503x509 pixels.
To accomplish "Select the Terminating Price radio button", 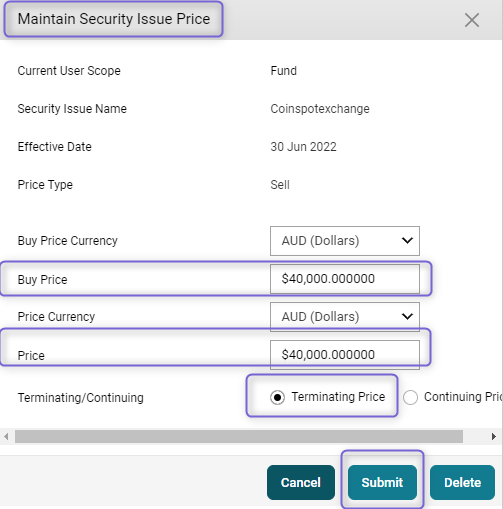I will click(x=277, y=397).
